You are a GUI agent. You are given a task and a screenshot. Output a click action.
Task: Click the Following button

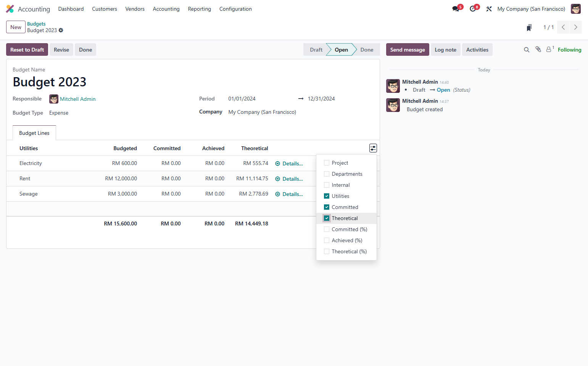click(570, 50)
